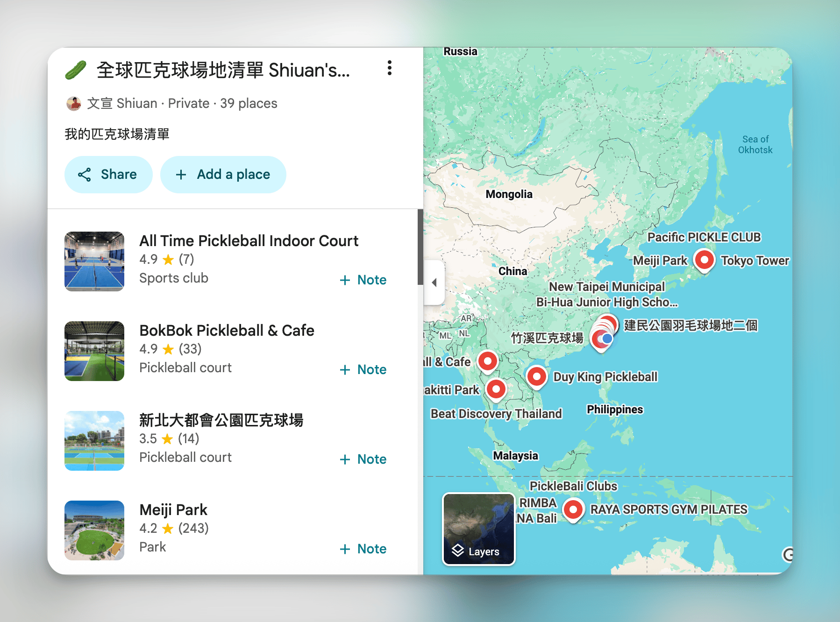Open the Meiji Park photo thumbnail
This screenshot has height=622, width=840.
[94, 530]
